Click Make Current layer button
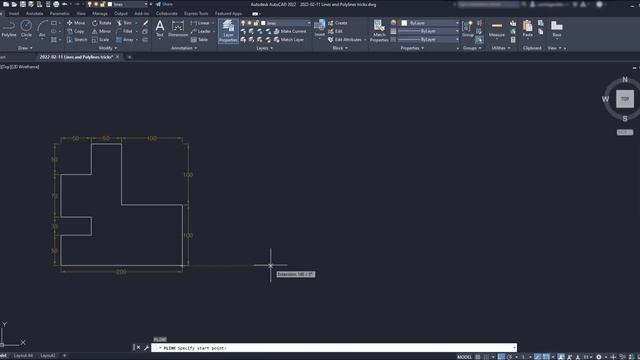Image resolution: width=640 pixels, height=360 pixels. (290, 31)
